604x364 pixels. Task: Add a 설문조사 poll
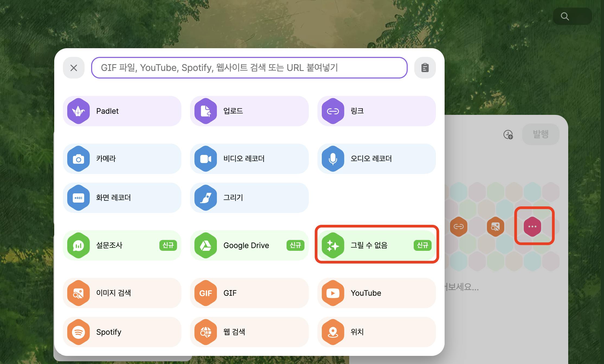122,245
